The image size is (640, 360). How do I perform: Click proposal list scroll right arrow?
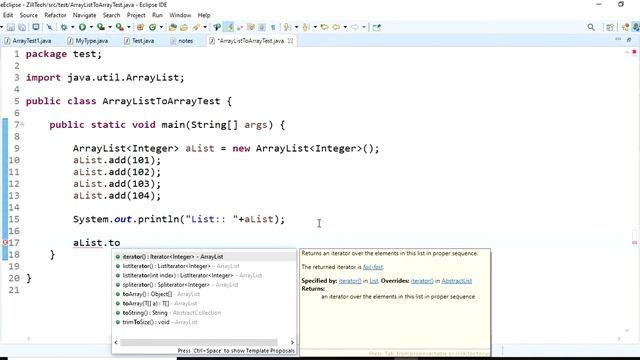click(x=292, y=342)
